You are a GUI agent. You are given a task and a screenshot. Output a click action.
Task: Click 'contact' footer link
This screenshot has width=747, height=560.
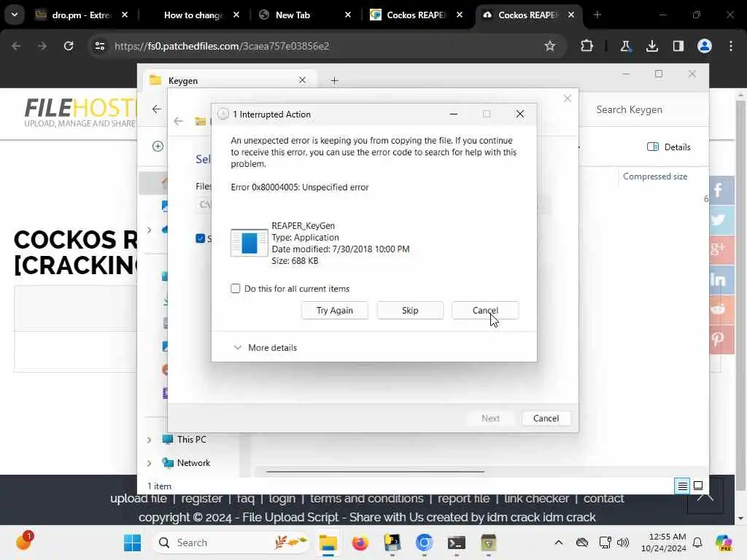click(x=603, y=498)
